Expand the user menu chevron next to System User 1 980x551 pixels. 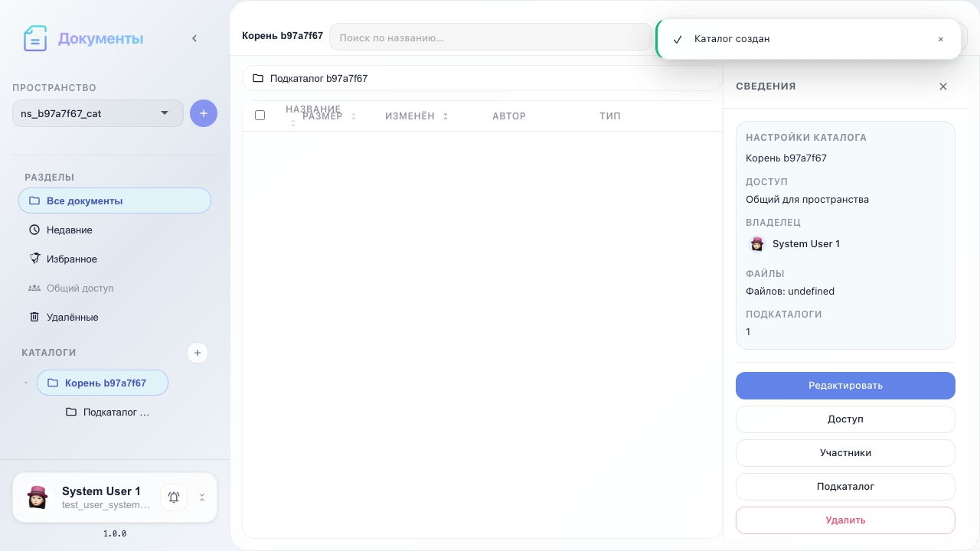202,497
